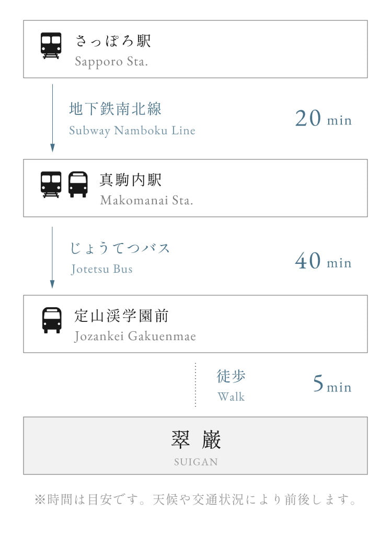Image resolution: width=392 pixels, height=534 pixels.
Task: Click the 翠巌 SUIGAN destination box
Action: (195, 446)
